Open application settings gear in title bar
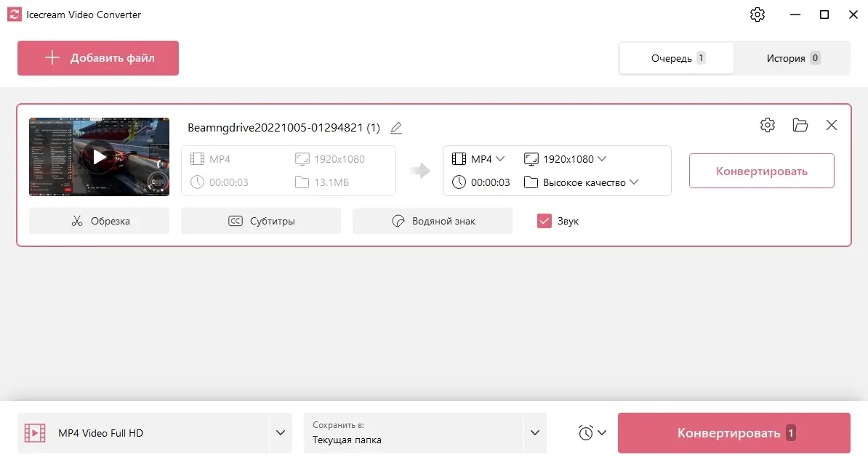Screen dimensions: 868x465 pos(758,15)
